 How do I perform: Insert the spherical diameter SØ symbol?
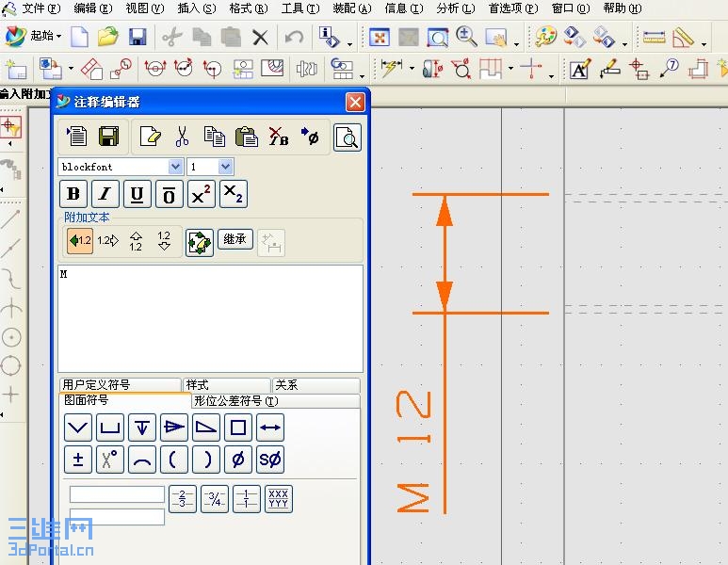[270, 460]
